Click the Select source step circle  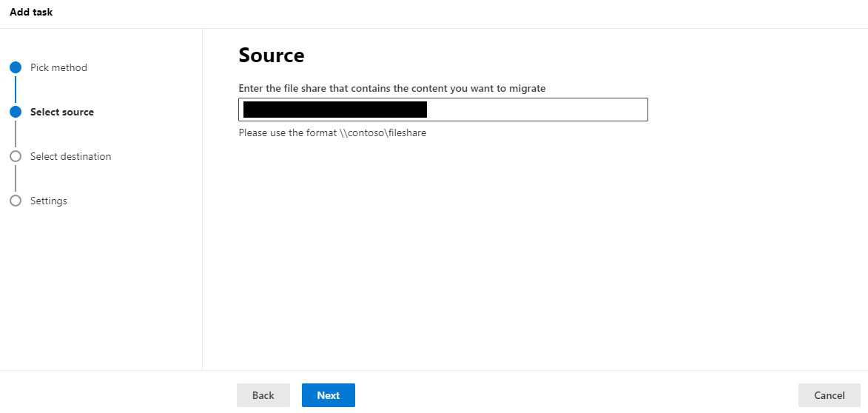16,112
